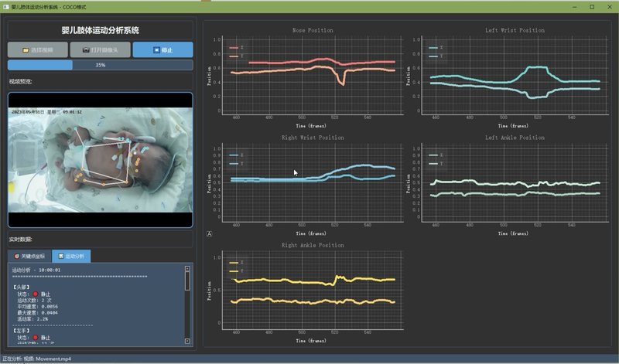Hide the X curve via Left Wrist legend
The width and height of the screenshot is (619, 364).
(437, 48)
